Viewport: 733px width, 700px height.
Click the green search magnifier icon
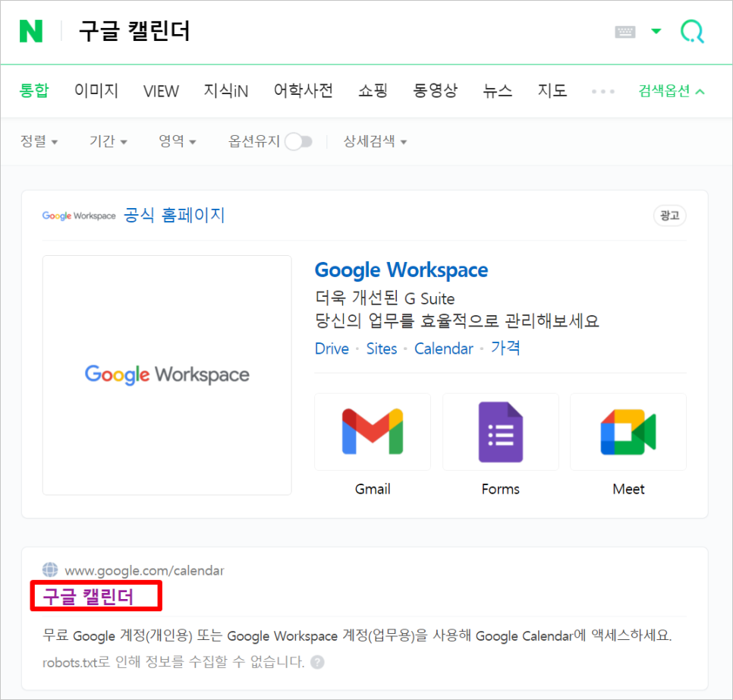click(x=692, y=31)
